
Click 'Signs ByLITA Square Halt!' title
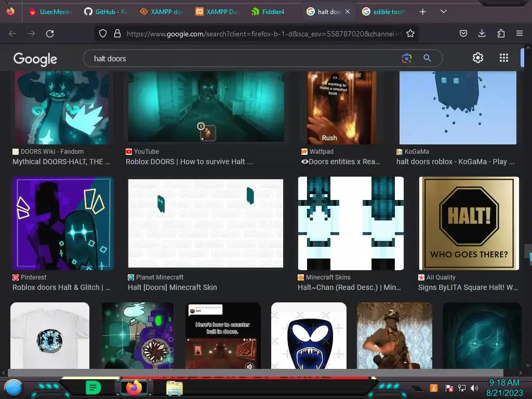coord(468,287)
